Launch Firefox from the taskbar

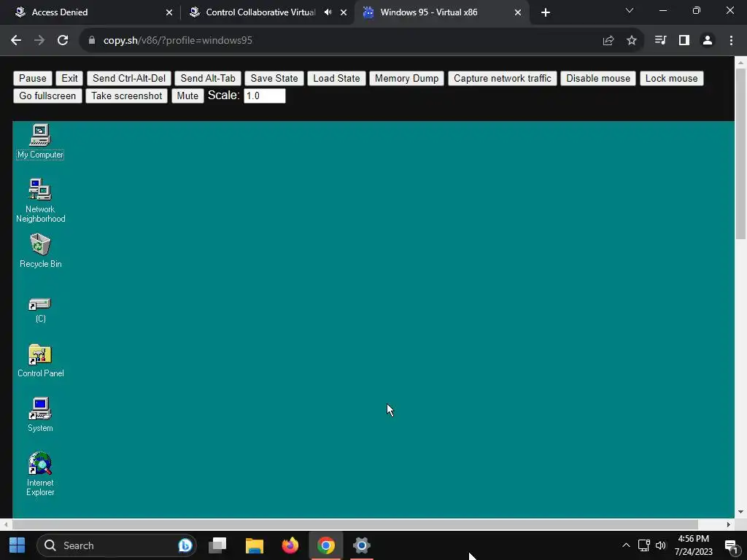(290, 545)
